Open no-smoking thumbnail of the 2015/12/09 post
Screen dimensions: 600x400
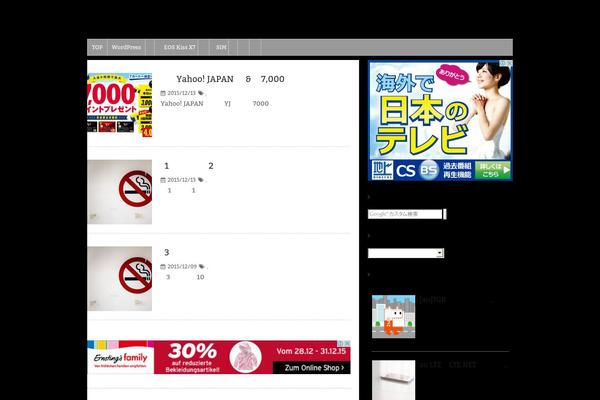119,278
